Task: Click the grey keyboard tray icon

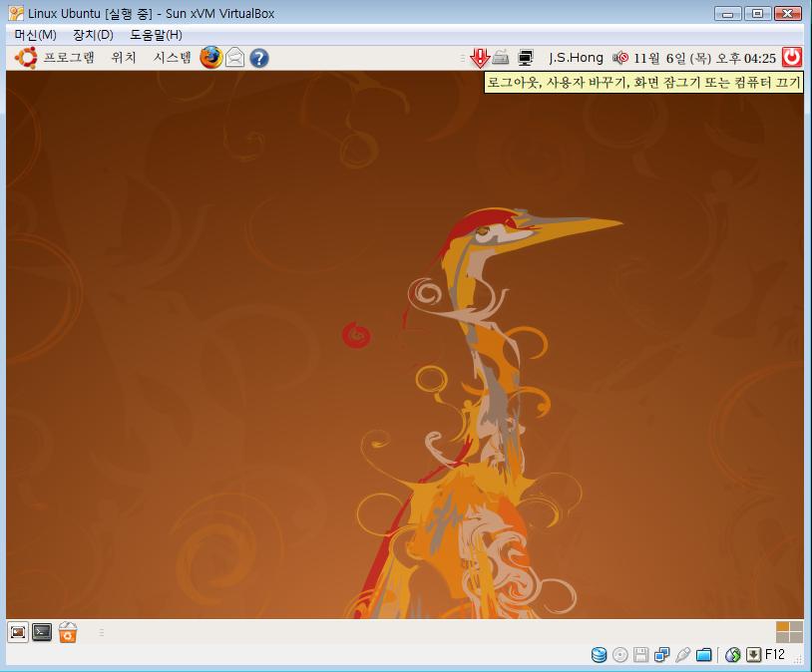Action: tap(500, 57)
